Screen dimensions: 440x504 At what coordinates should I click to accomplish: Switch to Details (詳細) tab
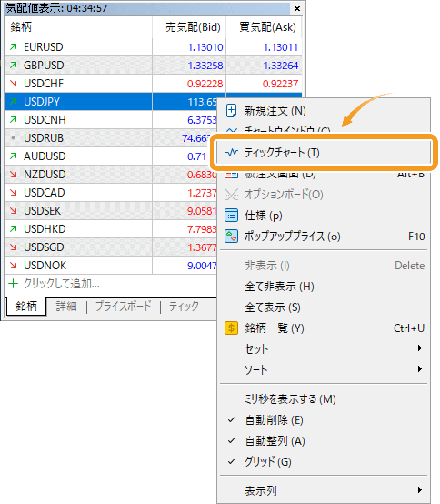pos(66,306)
